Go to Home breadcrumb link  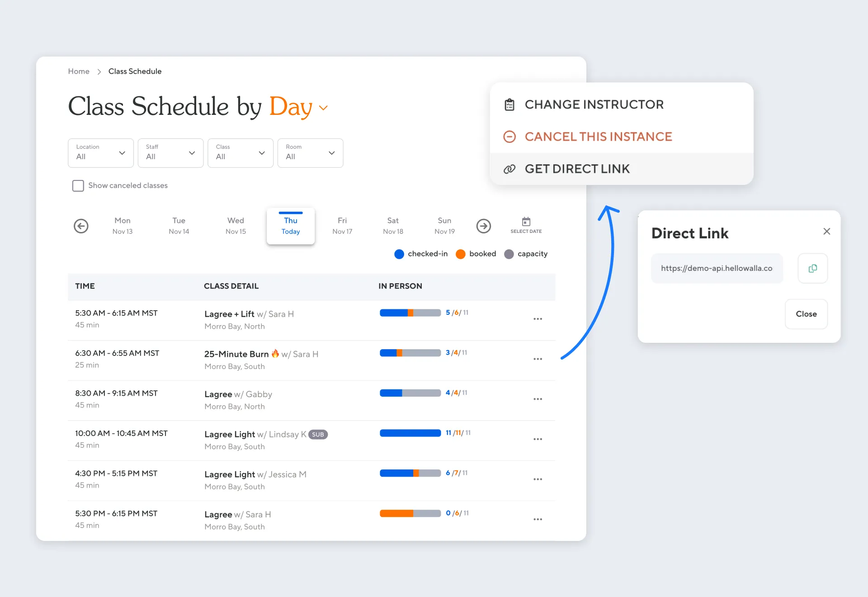[x=79, y=71]
